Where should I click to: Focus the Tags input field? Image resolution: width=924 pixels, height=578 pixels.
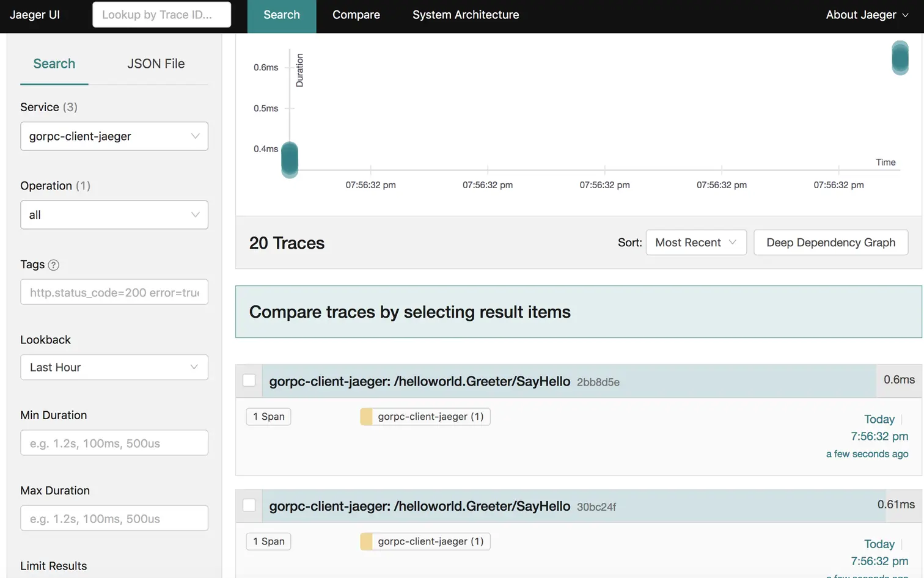click(114, 293)
